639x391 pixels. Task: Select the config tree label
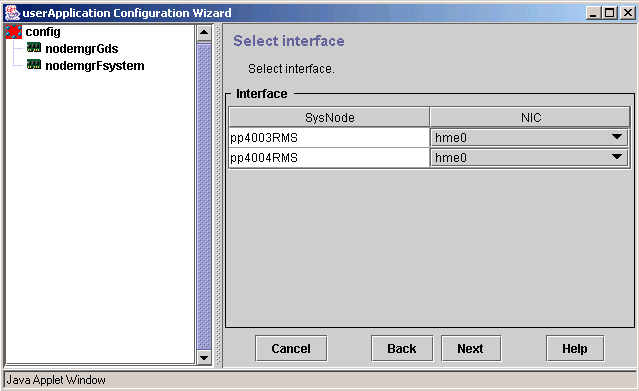click(x=43, y=32)
